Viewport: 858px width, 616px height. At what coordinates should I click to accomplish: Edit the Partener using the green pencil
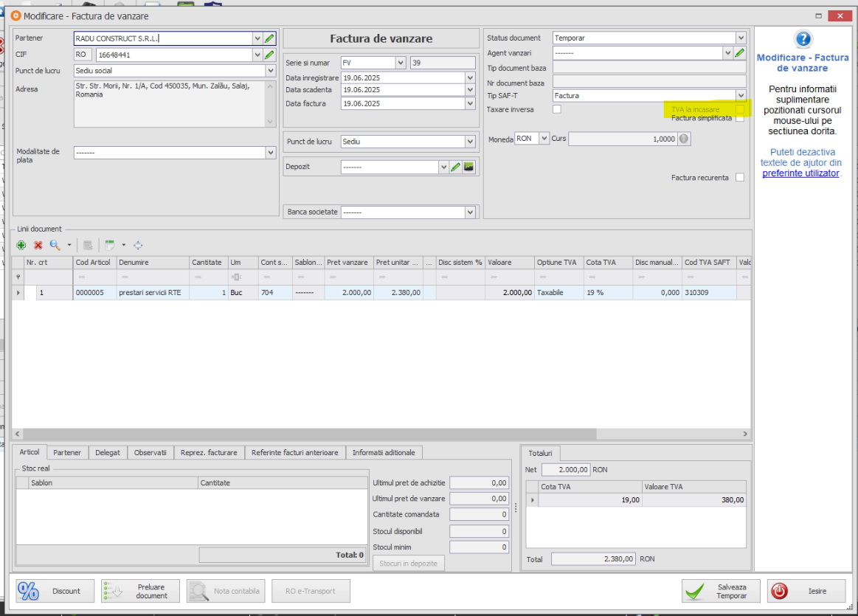[x=269, y=38]
